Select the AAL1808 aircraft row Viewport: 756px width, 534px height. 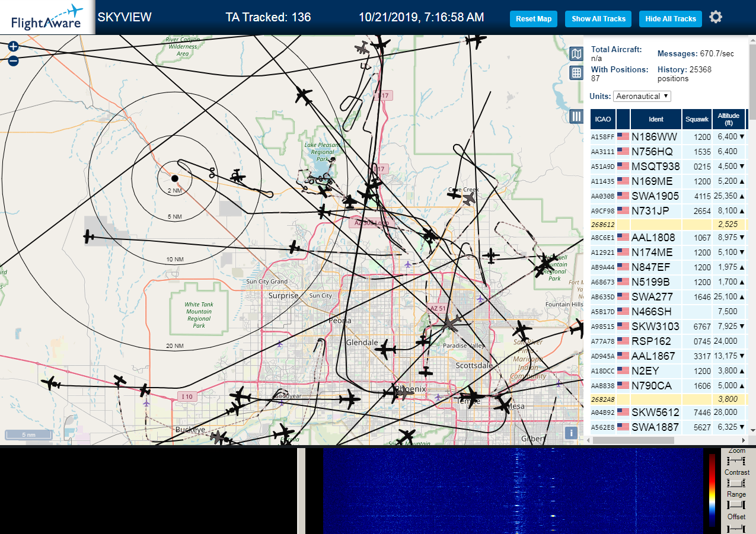(669, 238)
